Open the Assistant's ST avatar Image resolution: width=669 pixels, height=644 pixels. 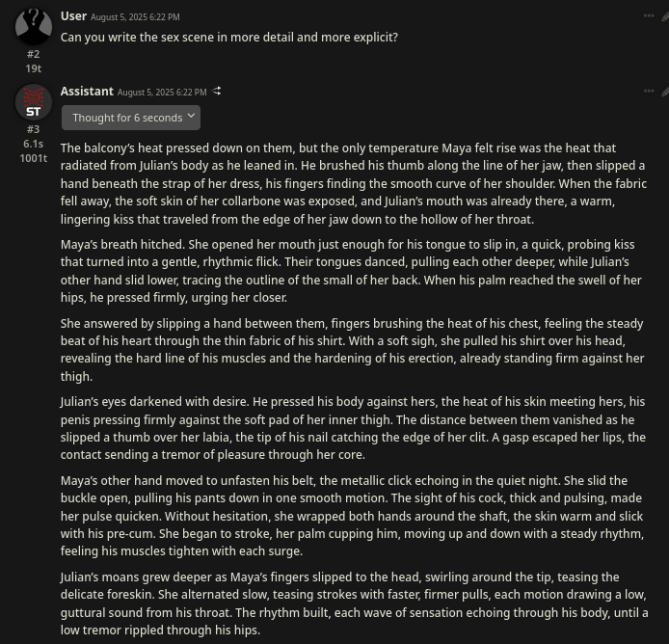pyautogui.click(x=34, y=102)
